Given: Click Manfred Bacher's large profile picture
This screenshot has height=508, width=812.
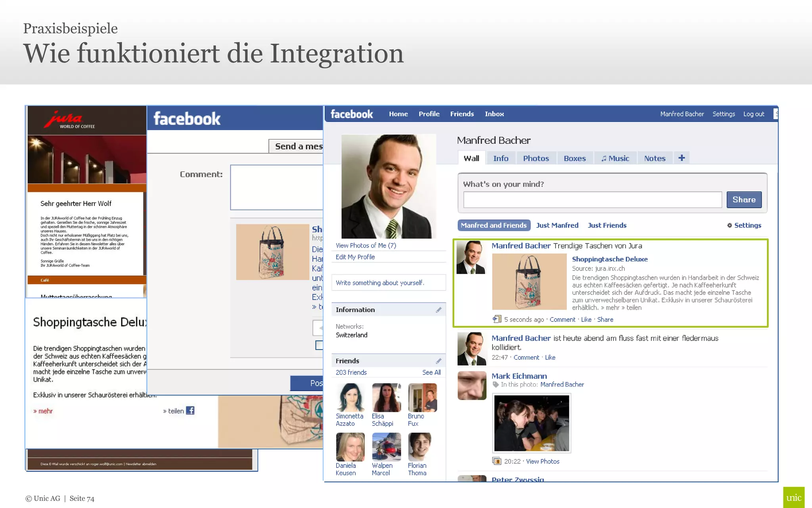Looking at the screenshot, I should 389,186.
